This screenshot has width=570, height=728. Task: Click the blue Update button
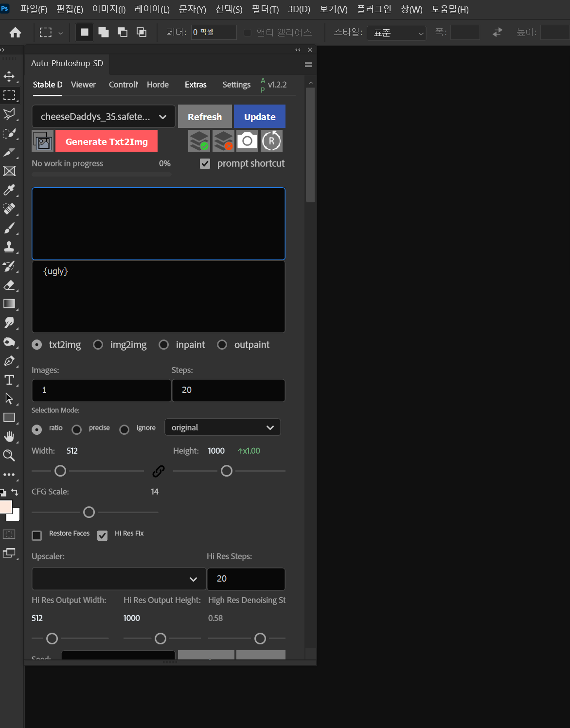[x=260, y=117]
